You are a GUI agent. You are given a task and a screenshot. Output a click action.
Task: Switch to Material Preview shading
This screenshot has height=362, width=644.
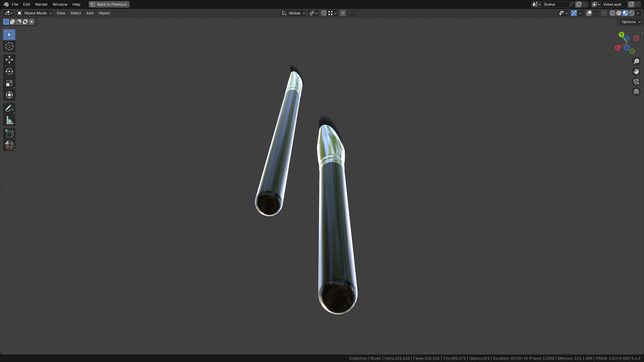(x=625, y=13)
